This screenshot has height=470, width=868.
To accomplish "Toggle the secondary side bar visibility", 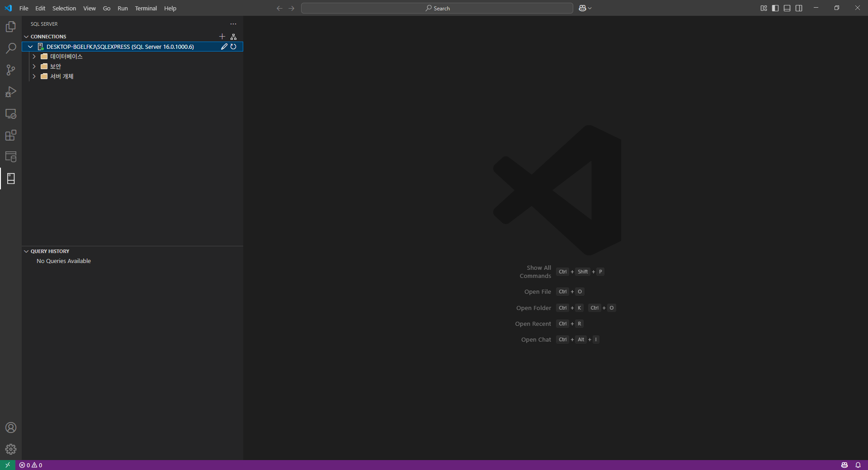I will [x=799, y=8].
